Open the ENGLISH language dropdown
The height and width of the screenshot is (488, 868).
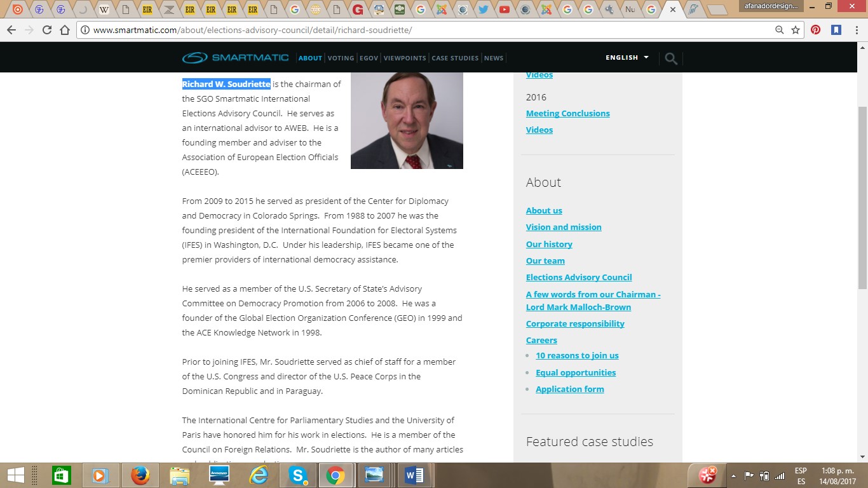[x=627, y=57]
